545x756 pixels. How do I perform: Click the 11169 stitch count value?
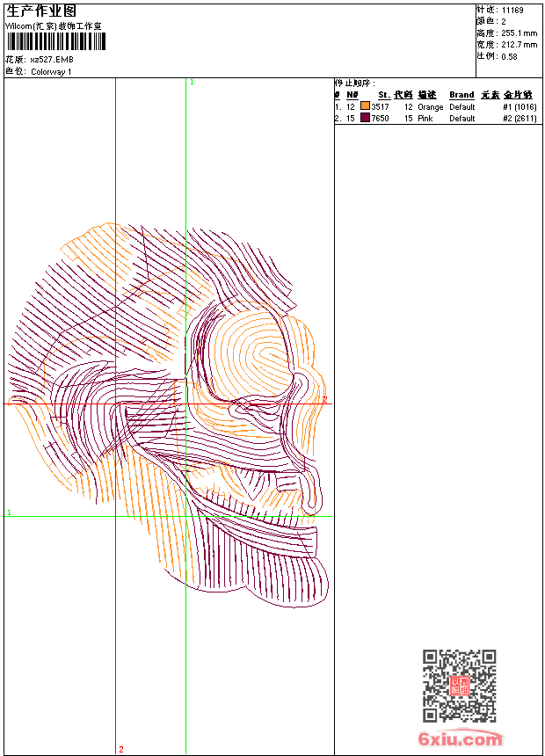pyautogui.click(x=512, y=11)
